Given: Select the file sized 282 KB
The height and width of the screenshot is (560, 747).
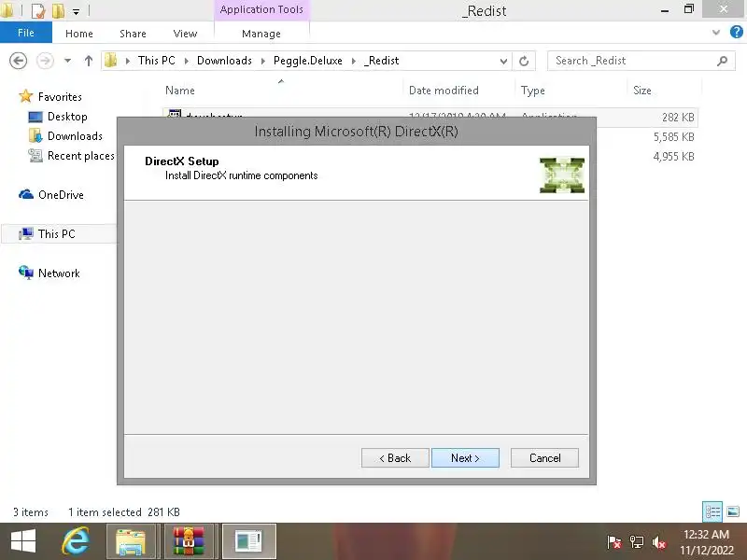Looking at the screenshot, I should (678, 117).
